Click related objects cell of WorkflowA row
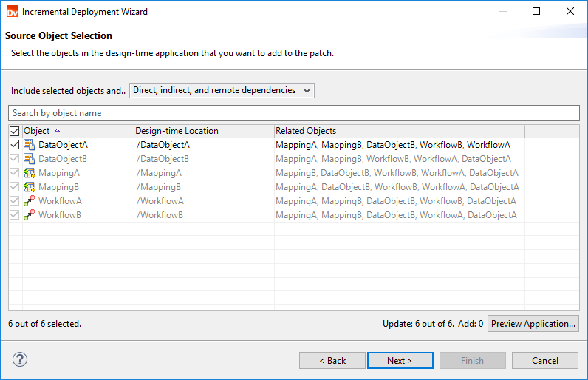The width and height of the screenshot is (588, 380). click(x=400, y=201)
